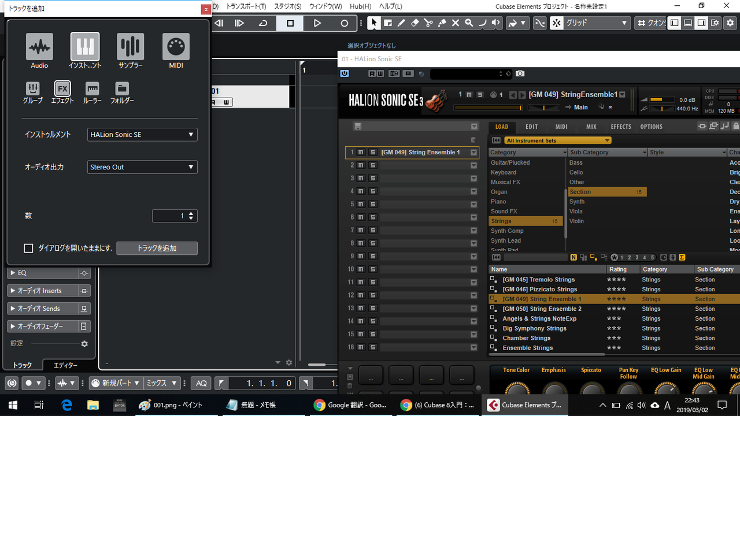Select preset Big Symphony Strings
The image size is (740, 560).
click(x=535, y=328)
